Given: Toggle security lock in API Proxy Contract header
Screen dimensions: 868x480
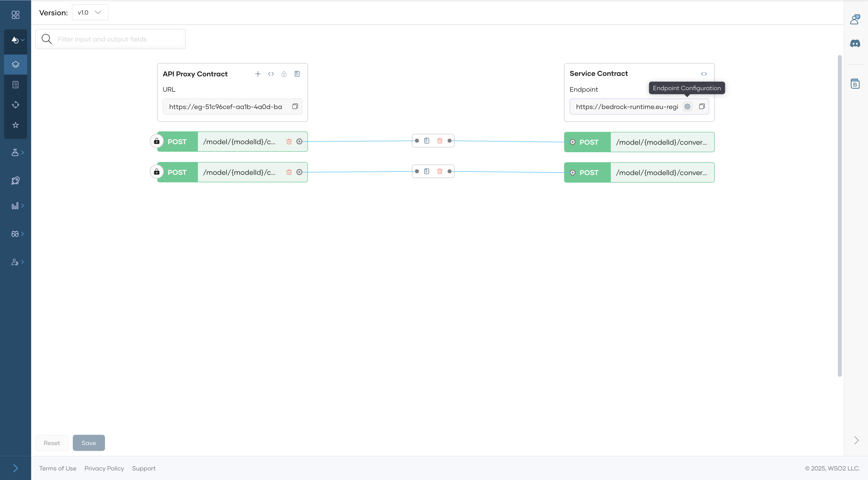Looking at the screenshot, I should 284,74.
